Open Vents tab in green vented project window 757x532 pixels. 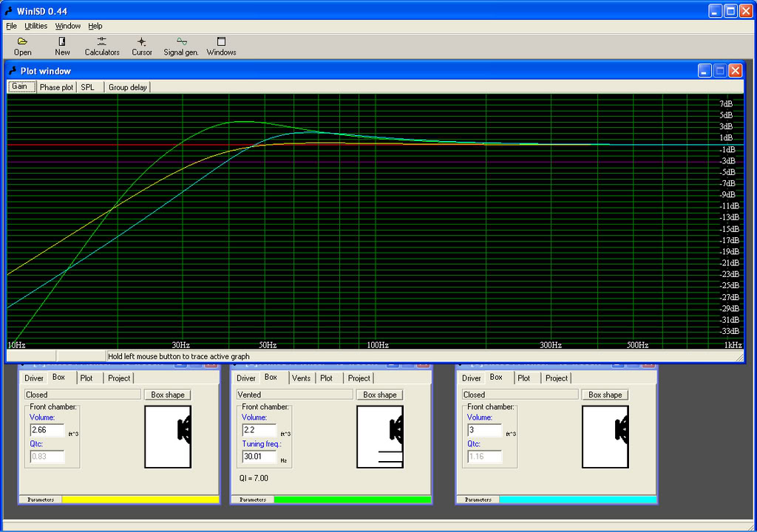click(x=302, y=378)
